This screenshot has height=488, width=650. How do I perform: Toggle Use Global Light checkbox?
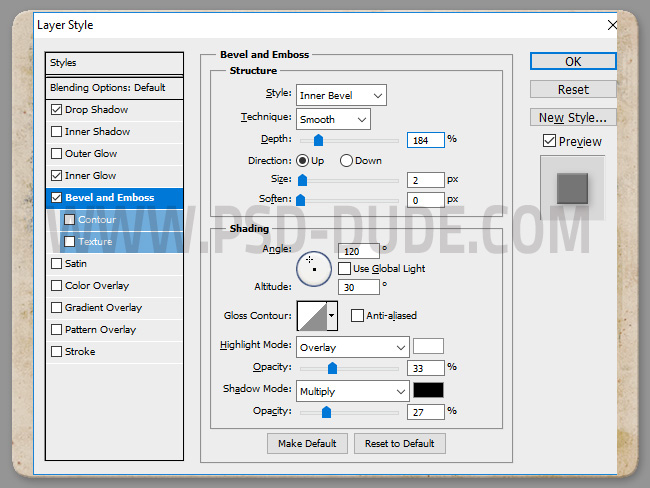(x=345, y=269)
